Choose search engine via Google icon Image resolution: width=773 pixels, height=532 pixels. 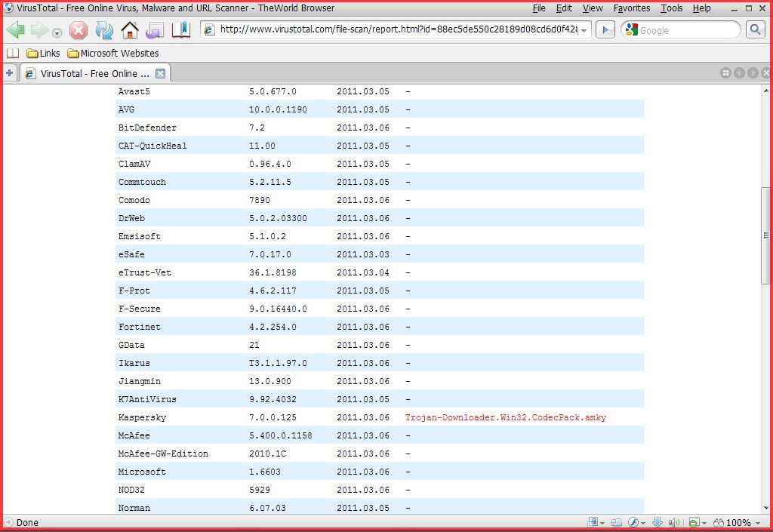[631, 30]
